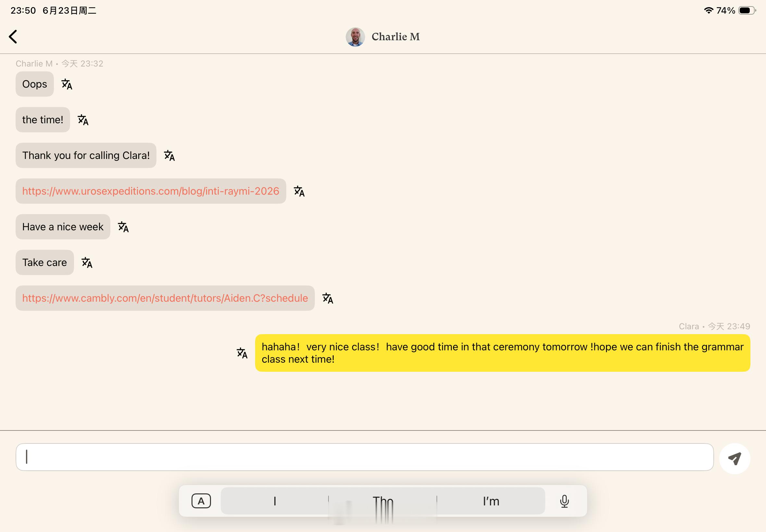Tap the 'Charlie M • 今天 23:32' timestamp

pos(59,64)
